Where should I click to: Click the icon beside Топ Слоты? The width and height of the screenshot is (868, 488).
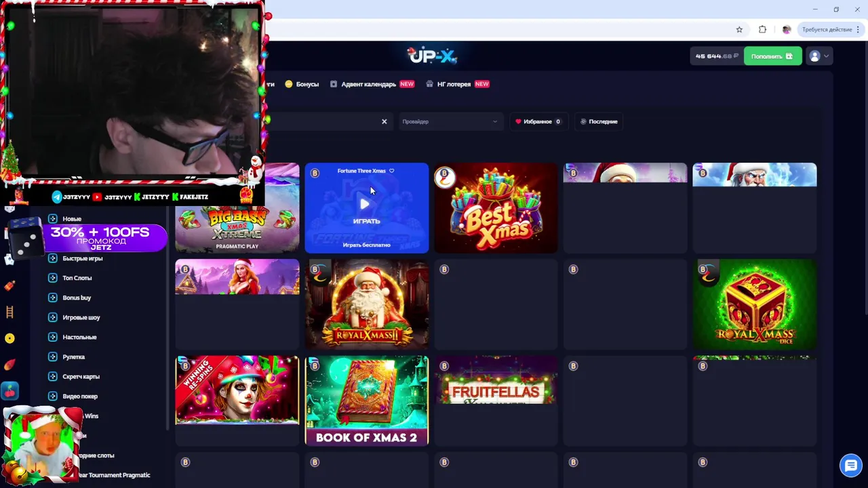click(52, 278)
